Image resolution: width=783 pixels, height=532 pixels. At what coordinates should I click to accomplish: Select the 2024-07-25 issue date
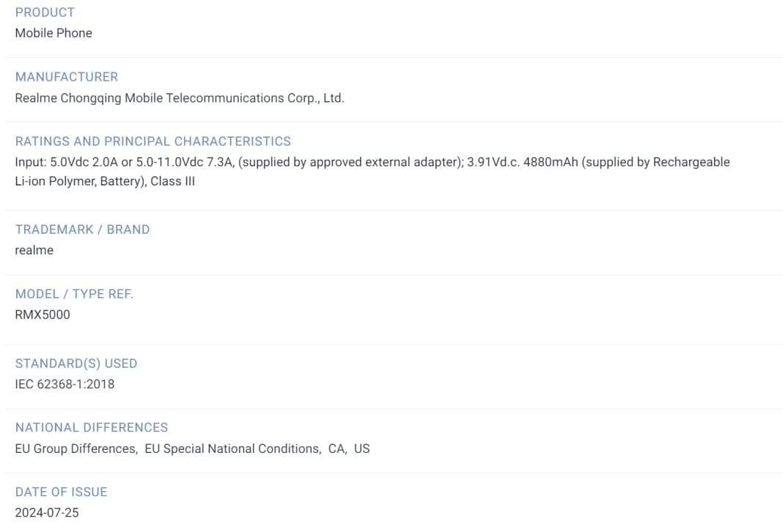tap(47, 513)
